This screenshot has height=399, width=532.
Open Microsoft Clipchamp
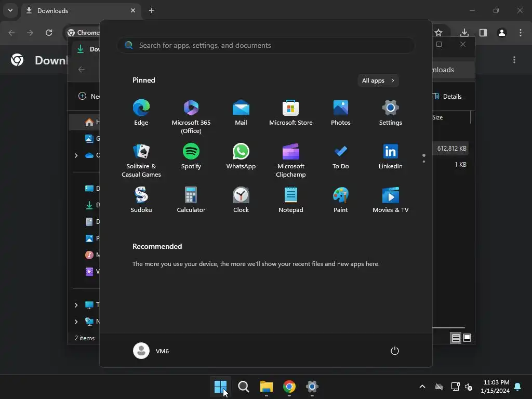tap(291, 161)
